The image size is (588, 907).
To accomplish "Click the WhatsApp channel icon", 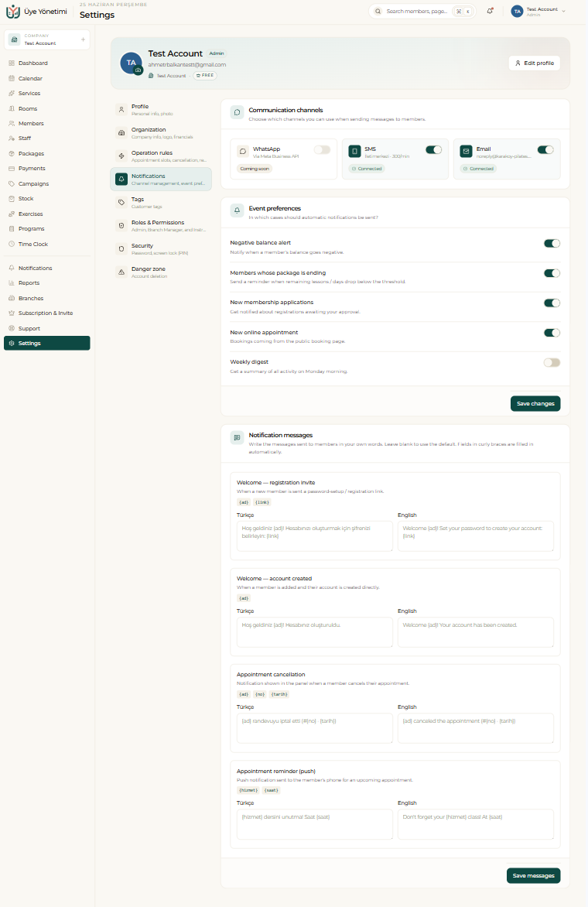I will coord(243,151).
